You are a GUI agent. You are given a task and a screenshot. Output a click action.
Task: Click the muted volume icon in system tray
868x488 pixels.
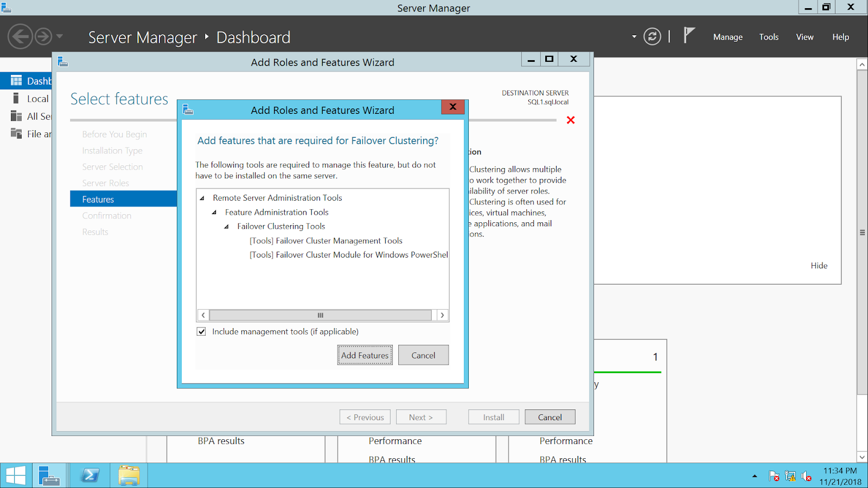click(806, 476)
